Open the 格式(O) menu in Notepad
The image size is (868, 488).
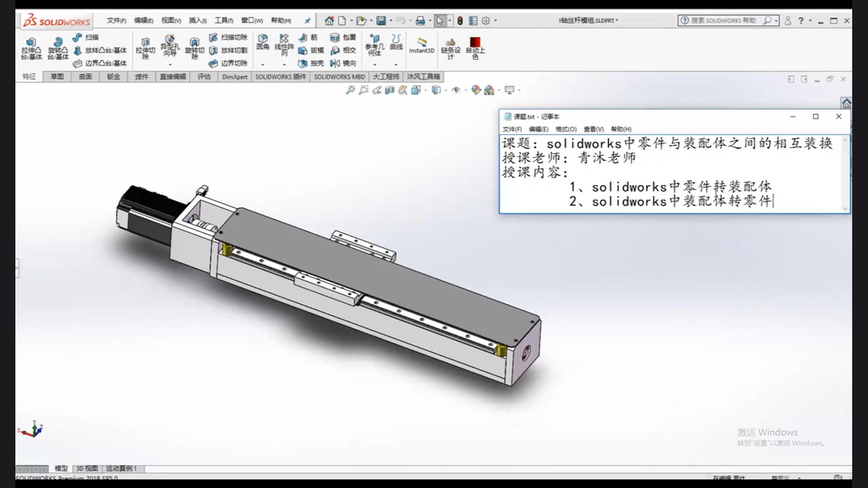(x=566, y=129)
